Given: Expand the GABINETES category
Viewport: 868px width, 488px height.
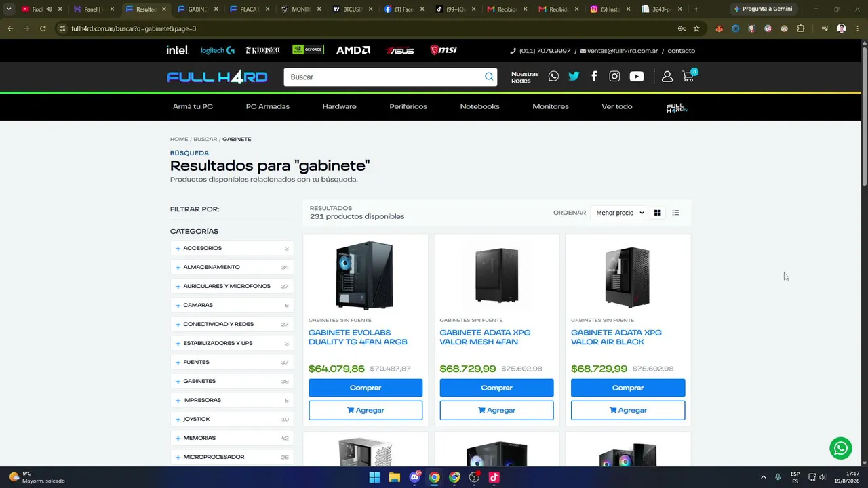Looking at the screenshot, I should coord(232,381).
